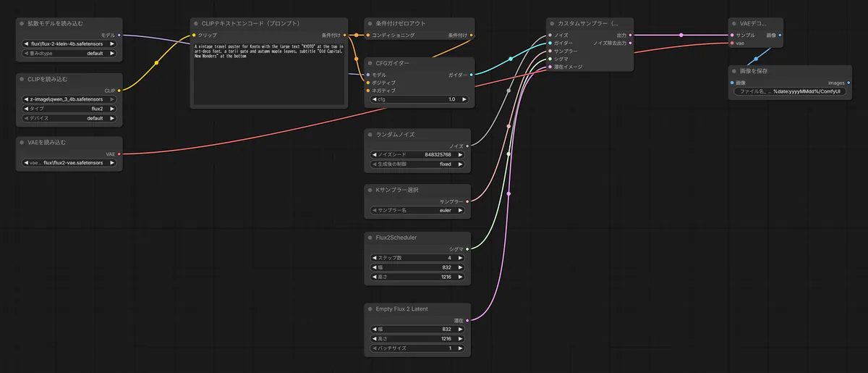Collapse the Flux2Scheduler node via its title dot
868x373 pixels.
[x=370, y=237]
